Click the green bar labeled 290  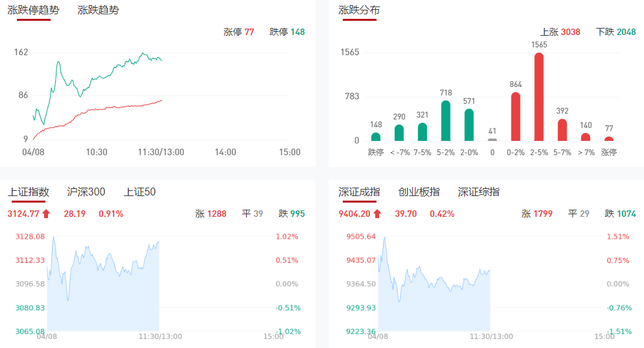399,133
